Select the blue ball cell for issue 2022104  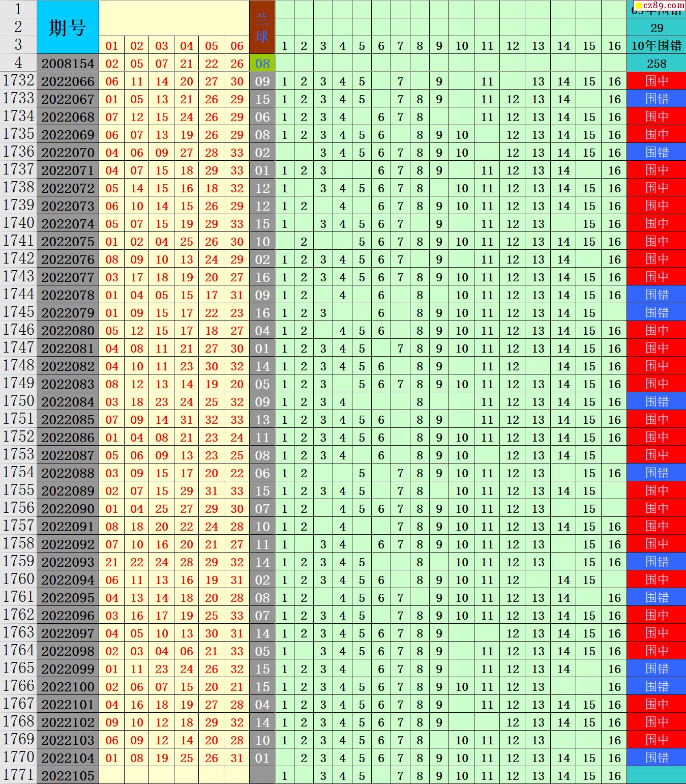point(262,758)
